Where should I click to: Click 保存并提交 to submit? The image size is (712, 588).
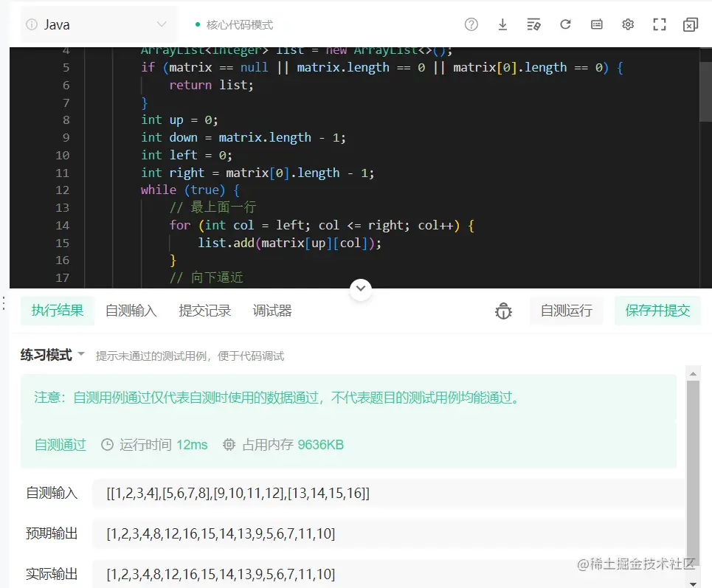(657, 311)
